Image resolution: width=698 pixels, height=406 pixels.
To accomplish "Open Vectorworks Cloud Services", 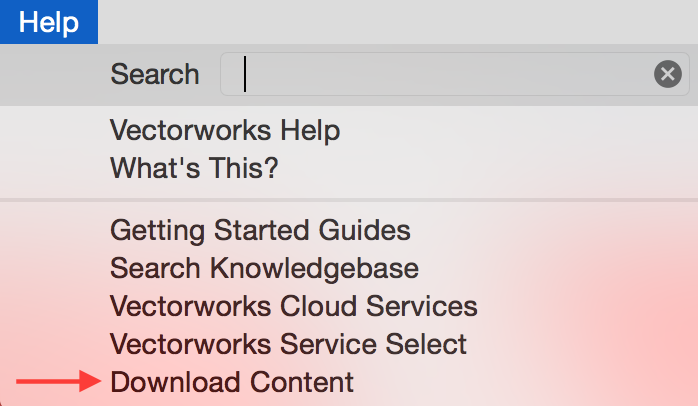I will pyautogui.click(x=293, y=306).
